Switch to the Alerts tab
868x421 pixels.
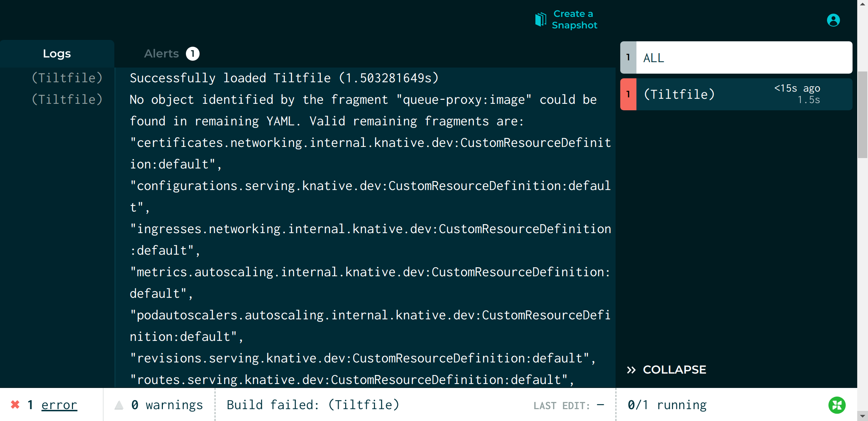click(x=172, y=54)
